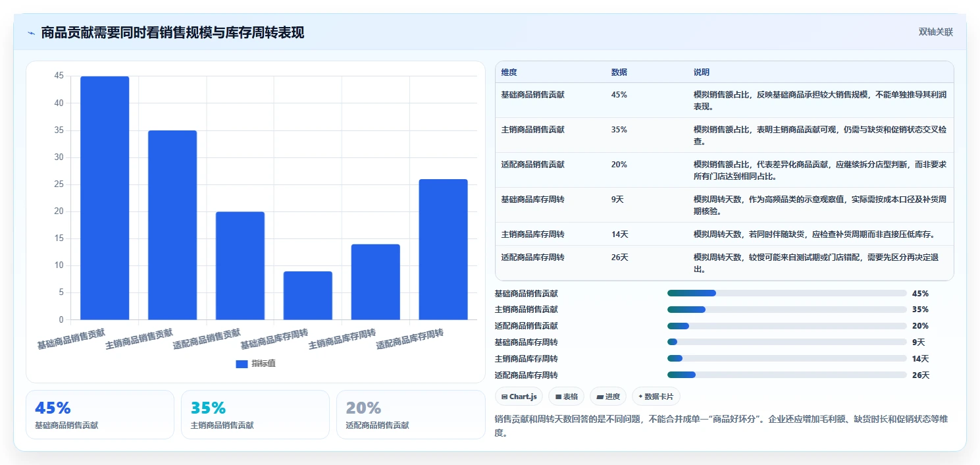Click the page title 商品贡献需要同时看销售规模与库存周转表现
This screenshot has height=465, width=980.
coord(172,33)
